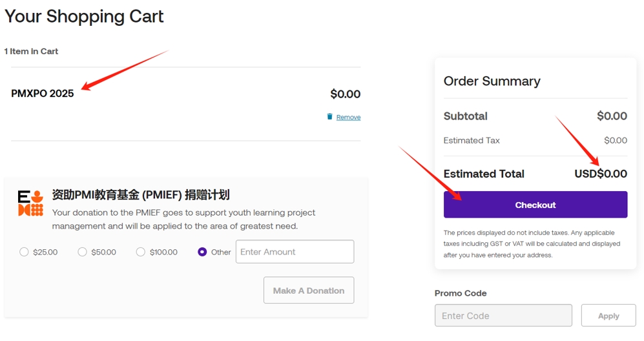
Task: Click the PMXPO 2025 item price $0.00
Action: click(346, 94)
